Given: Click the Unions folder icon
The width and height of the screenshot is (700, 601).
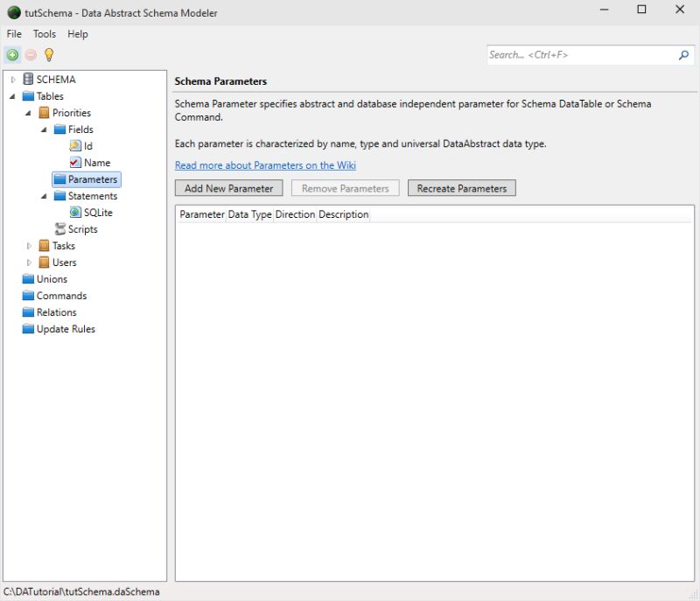Looking at the screenshot, I should pyautogui.click(x=28, y=279).
